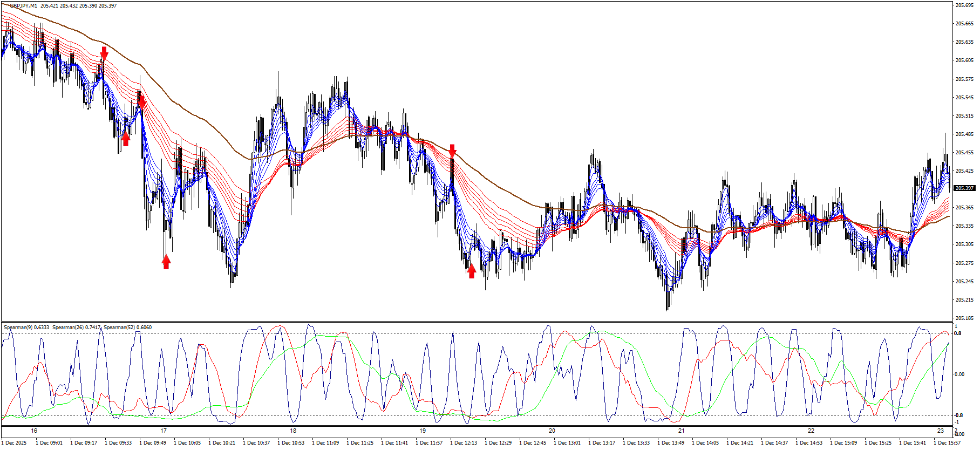Image resolution: width=980 pixels, height=457 pixels.
Task: Click the 205.185 price scale label
Action: pos(964,318)
